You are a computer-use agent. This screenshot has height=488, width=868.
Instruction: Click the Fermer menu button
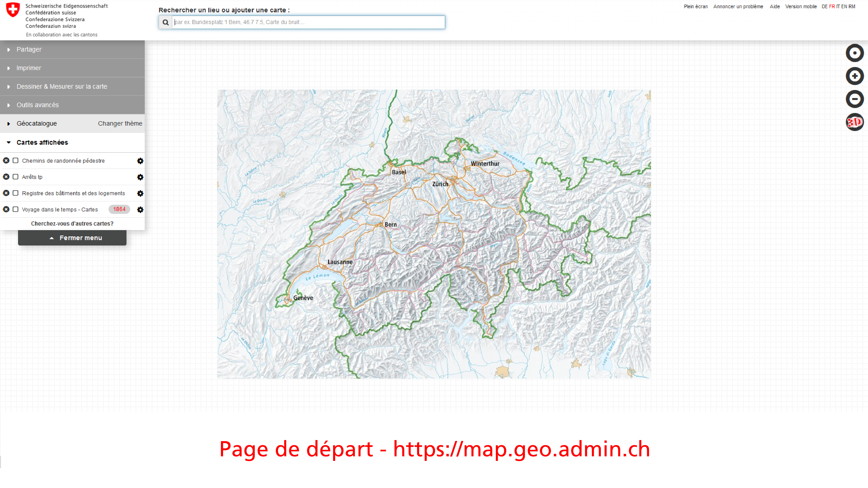72,238
